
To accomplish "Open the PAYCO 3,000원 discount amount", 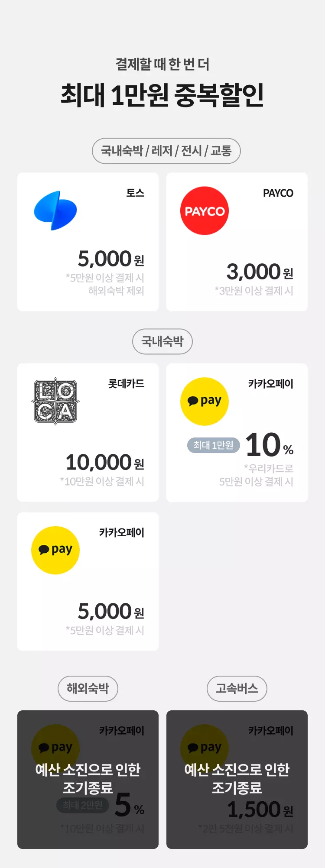I will click(x=260, y=272).
